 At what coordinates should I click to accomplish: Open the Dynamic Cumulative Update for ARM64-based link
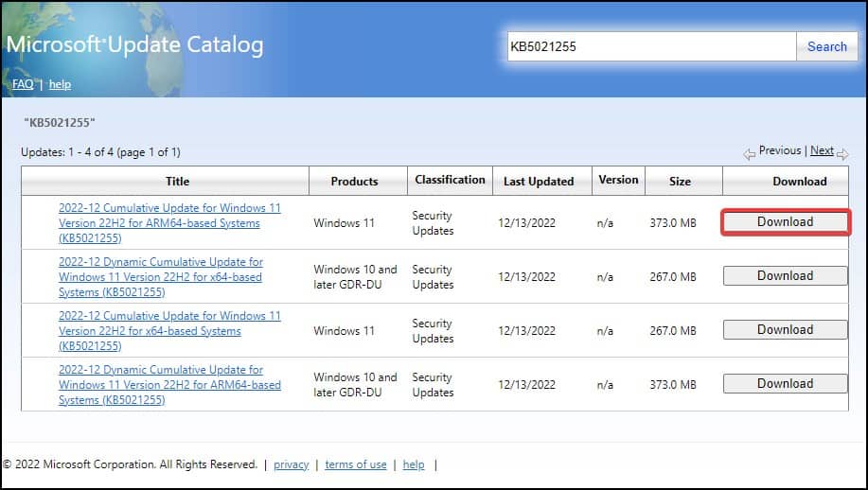169,384
